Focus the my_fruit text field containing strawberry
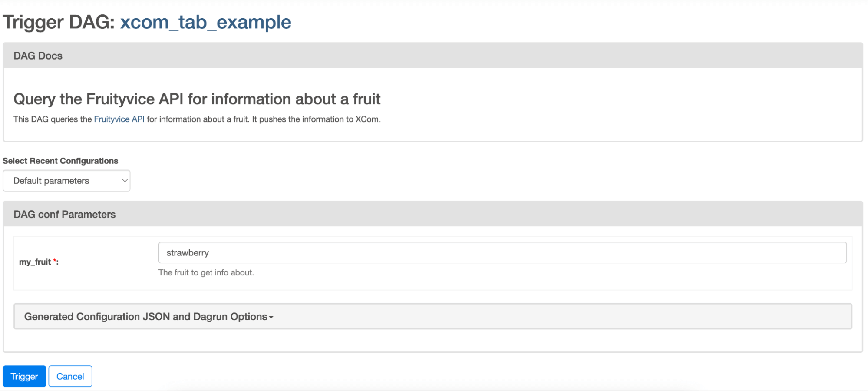 point(502,253)
